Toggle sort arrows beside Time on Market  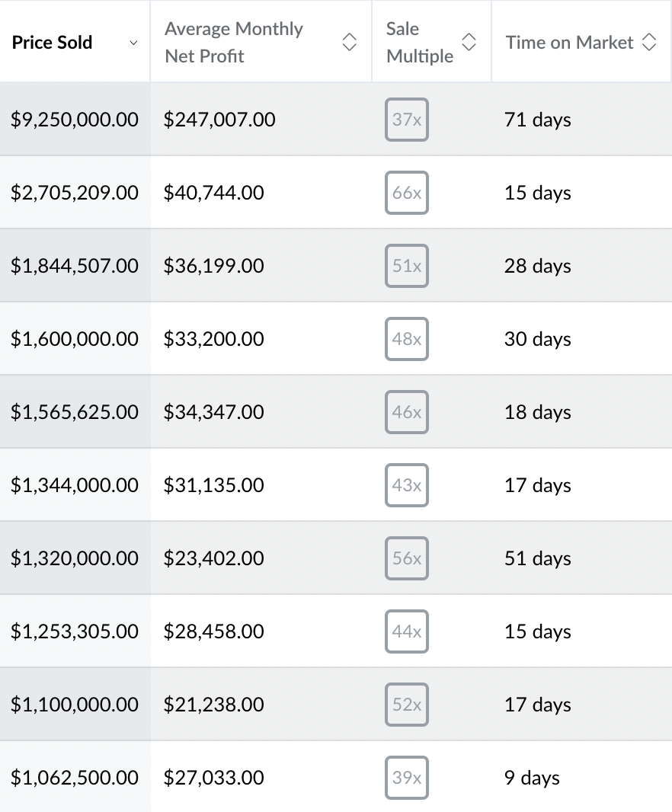649,43
